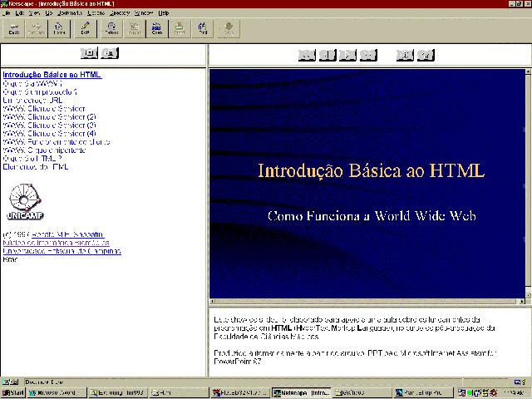Image resolution: width=532 pixels, height=399 pixels.
Task: Click the system tray clock
Action: pos(515,393)
